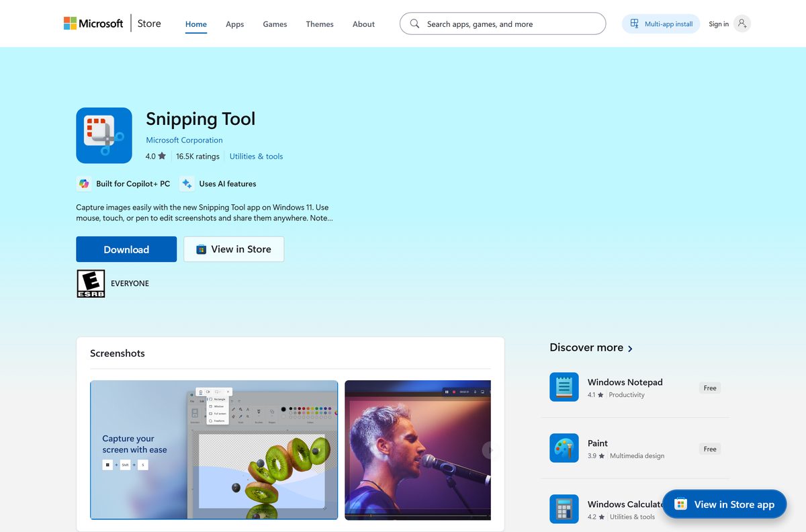Click the ESRB Everyone rating icon

tap(91, 283)
